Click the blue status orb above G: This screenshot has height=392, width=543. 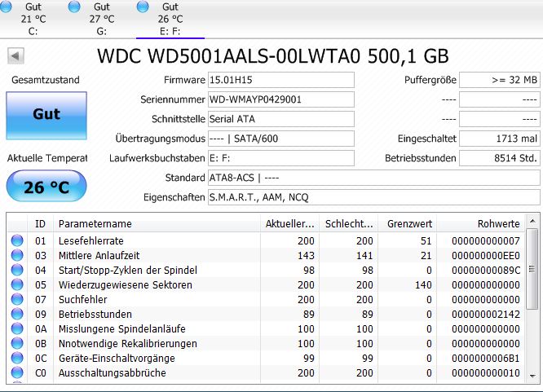(74, 7)
